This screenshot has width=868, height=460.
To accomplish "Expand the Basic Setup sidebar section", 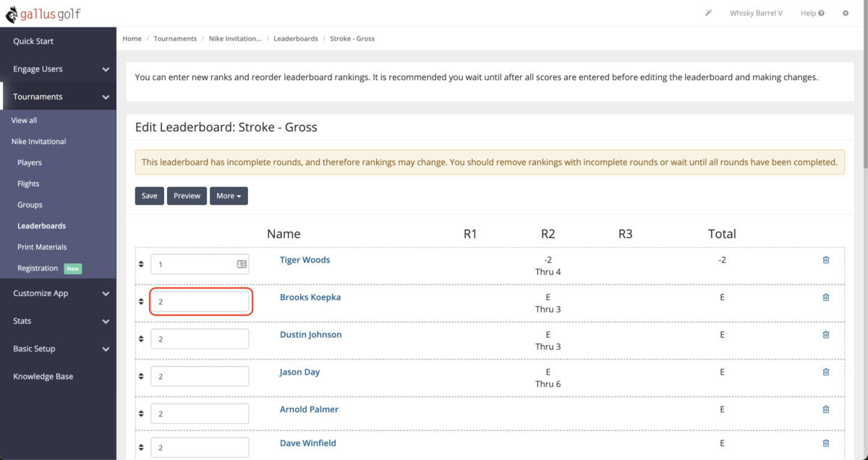I will tap(58, 348).
